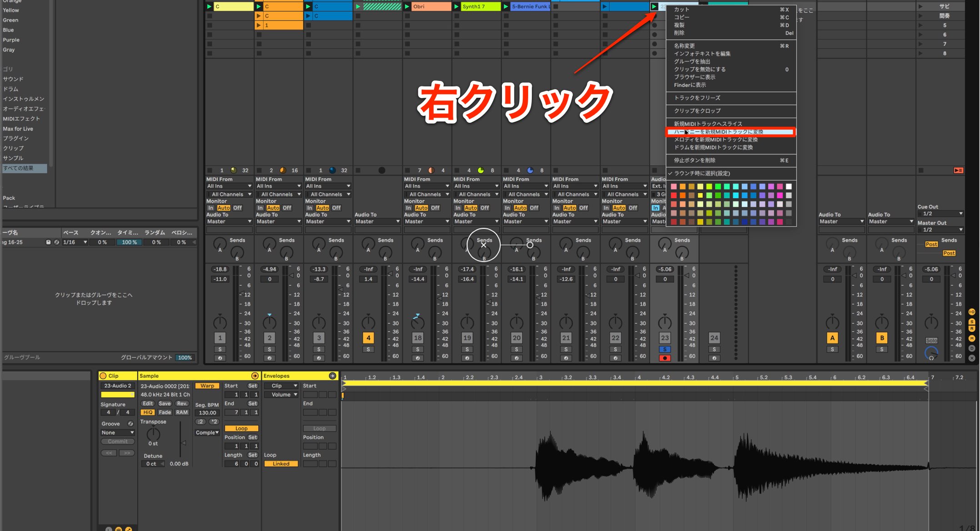
Task: Open track 1 All Ins dropdown
Action: (229, 186)
